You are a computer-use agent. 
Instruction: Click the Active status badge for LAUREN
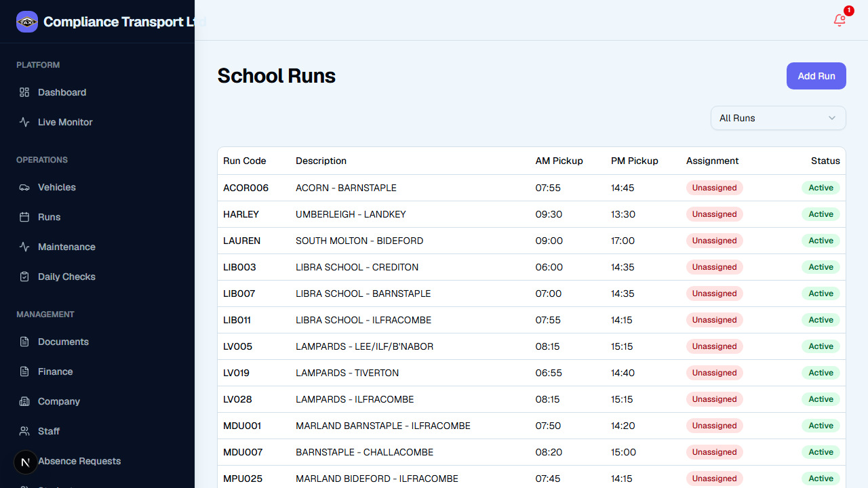(821, 241)
